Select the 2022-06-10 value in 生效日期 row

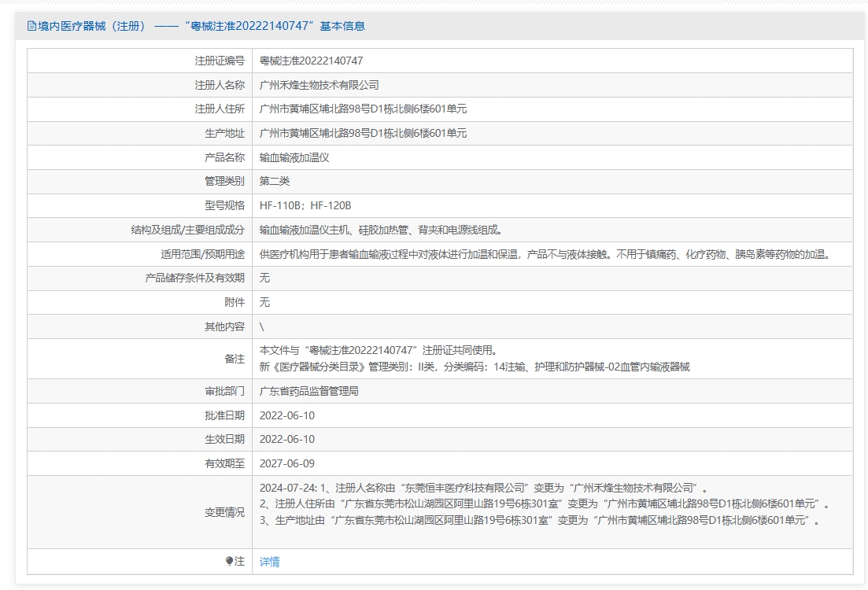click(287, 440)
